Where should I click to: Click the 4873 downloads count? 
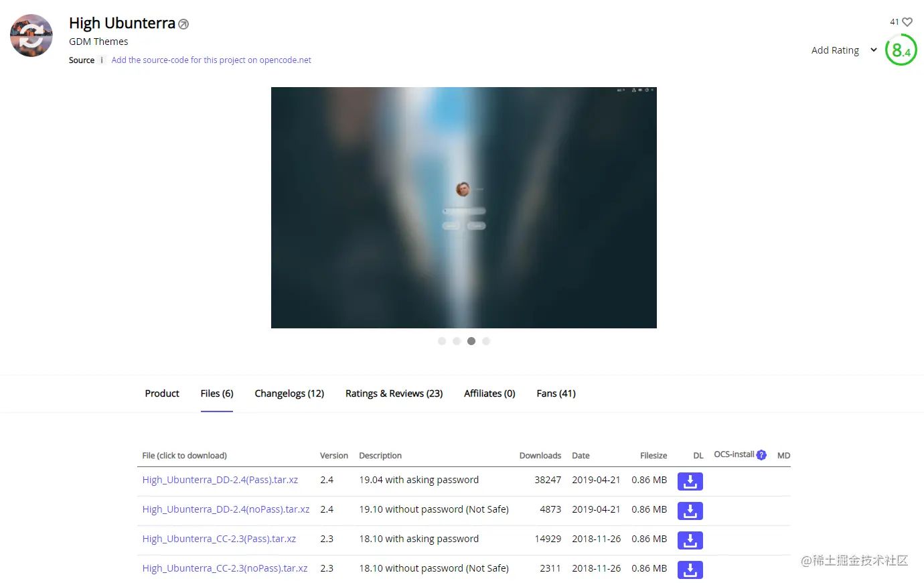(x=550, y=509)
